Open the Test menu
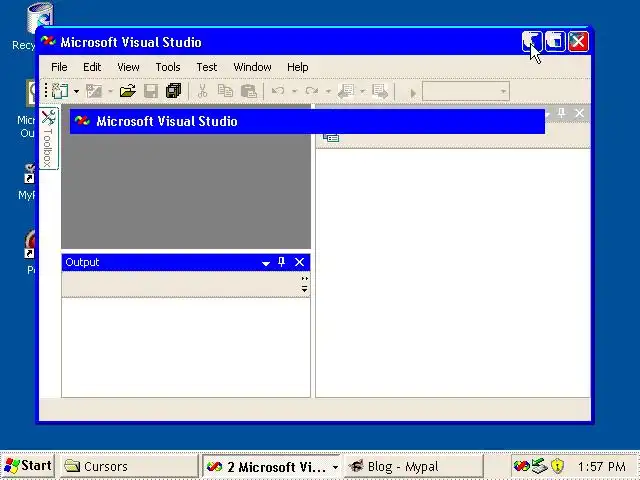The height and width of the screenshot is (480, 640). click(207, 67)
